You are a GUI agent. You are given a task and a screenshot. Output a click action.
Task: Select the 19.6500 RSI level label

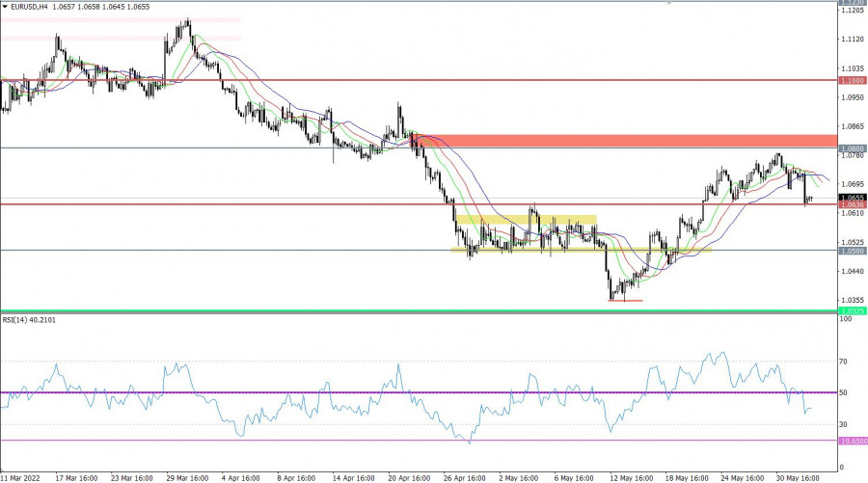point(853,441)
